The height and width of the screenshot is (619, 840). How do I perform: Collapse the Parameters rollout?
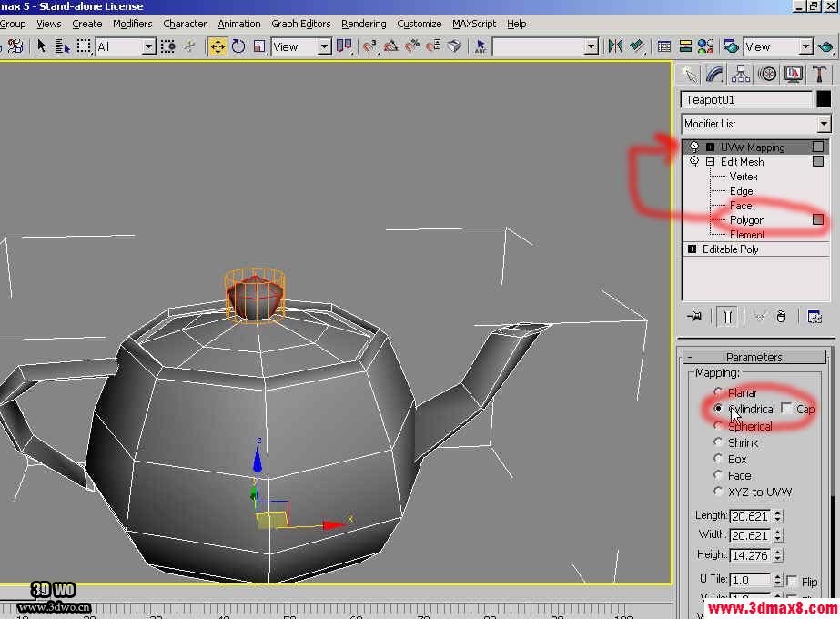point(754,357)
